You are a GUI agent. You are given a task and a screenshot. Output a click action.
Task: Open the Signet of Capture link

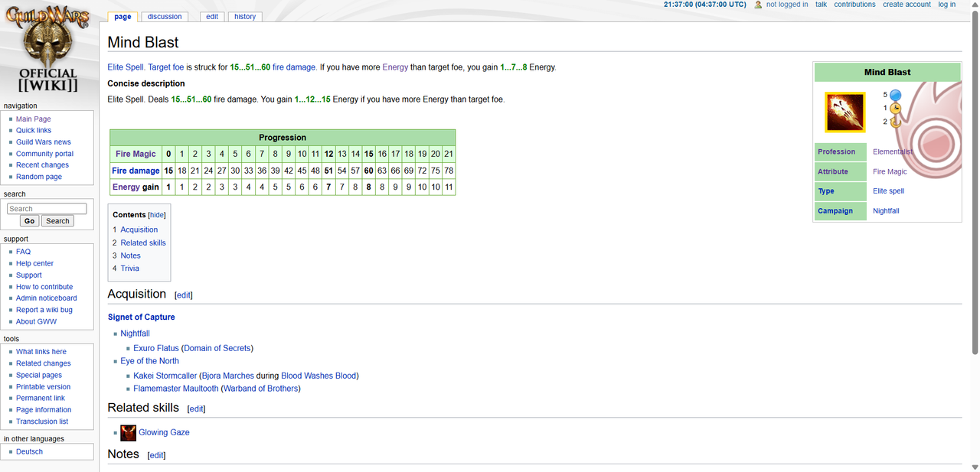[x=141, y=317]
